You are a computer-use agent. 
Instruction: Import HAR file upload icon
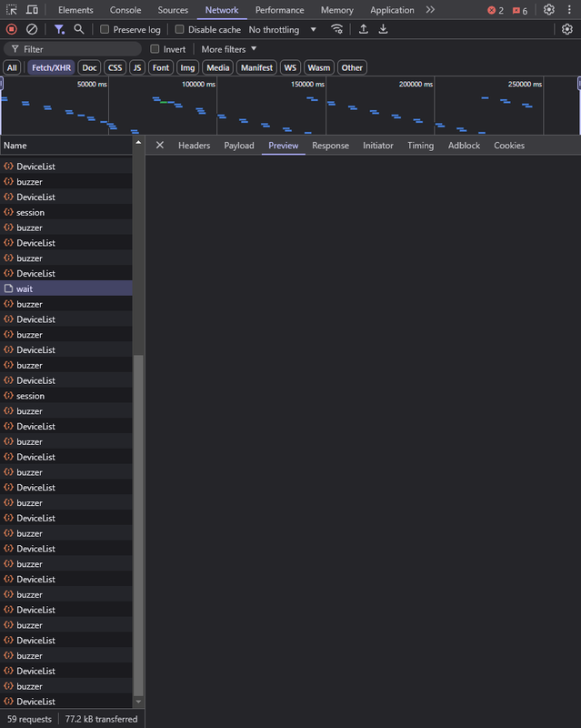coord(364,29)
